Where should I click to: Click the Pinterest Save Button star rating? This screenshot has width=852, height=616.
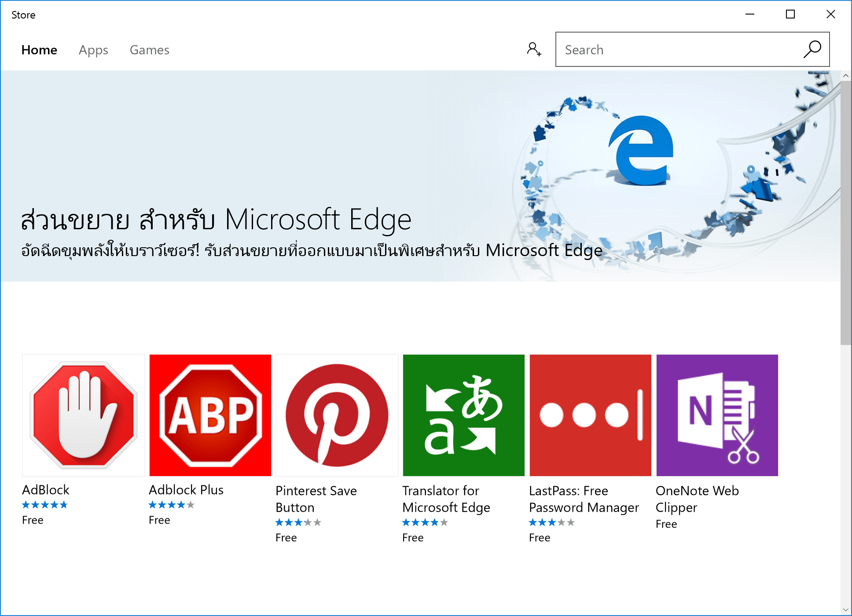(x=298, y=522)
